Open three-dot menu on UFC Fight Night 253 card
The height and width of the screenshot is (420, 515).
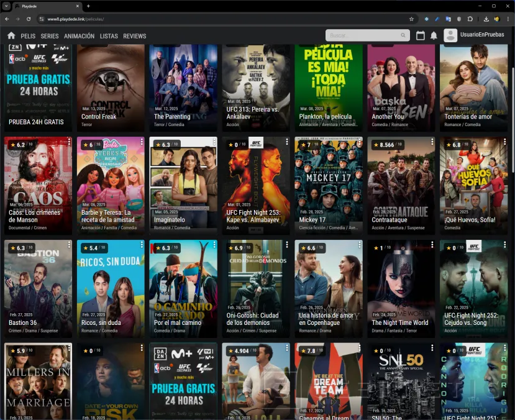287,142
